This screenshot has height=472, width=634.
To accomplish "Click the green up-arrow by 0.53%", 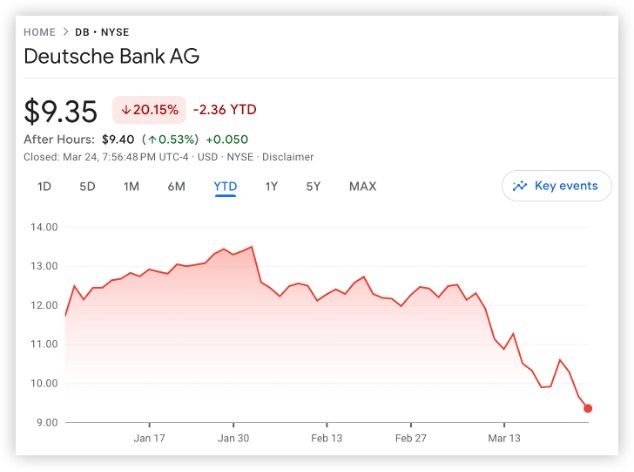I will 151,139.
